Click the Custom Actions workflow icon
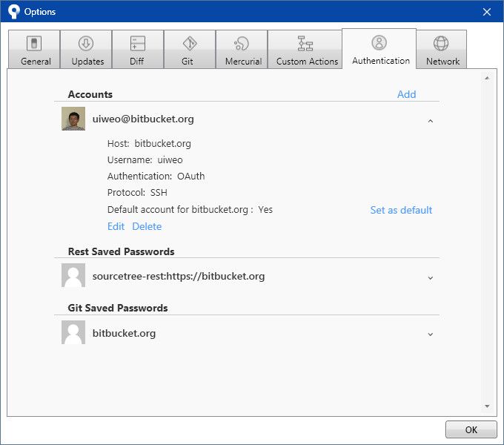 coord(305,44)
